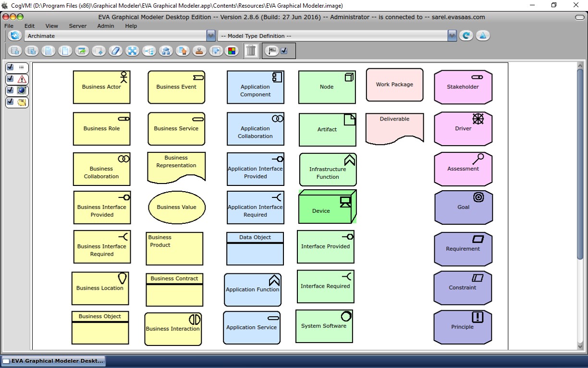
Task: Select the Business Value ellipse
Action: tap(177, 207)
